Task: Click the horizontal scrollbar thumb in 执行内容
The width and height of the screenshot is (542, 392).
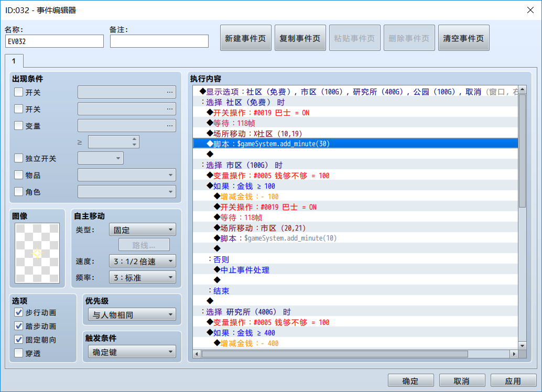Action: pyautogui.click(x=334, y=354)
